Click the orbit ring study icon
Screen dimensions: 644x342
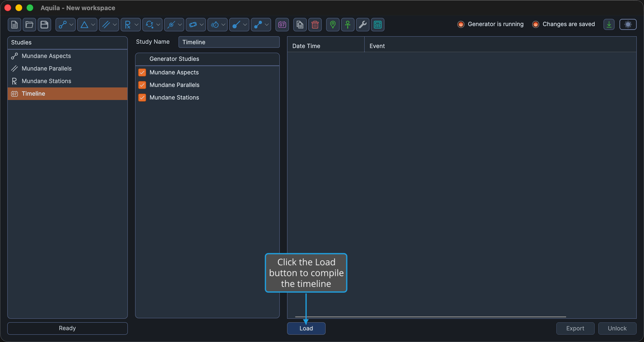click(x=192, y=25)
